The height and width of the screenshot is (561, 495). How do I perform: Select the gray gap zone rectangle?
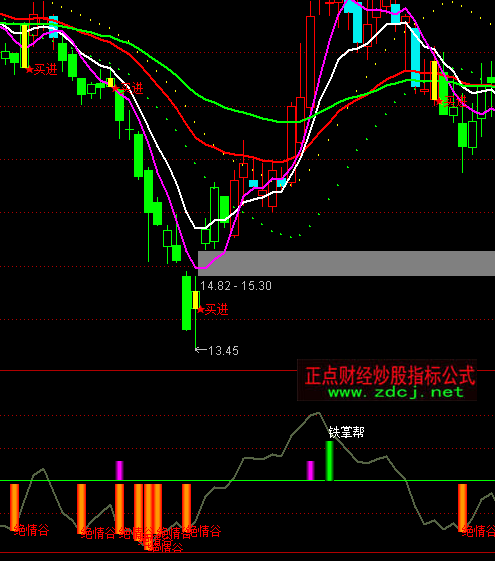click(x=346, y=263)
